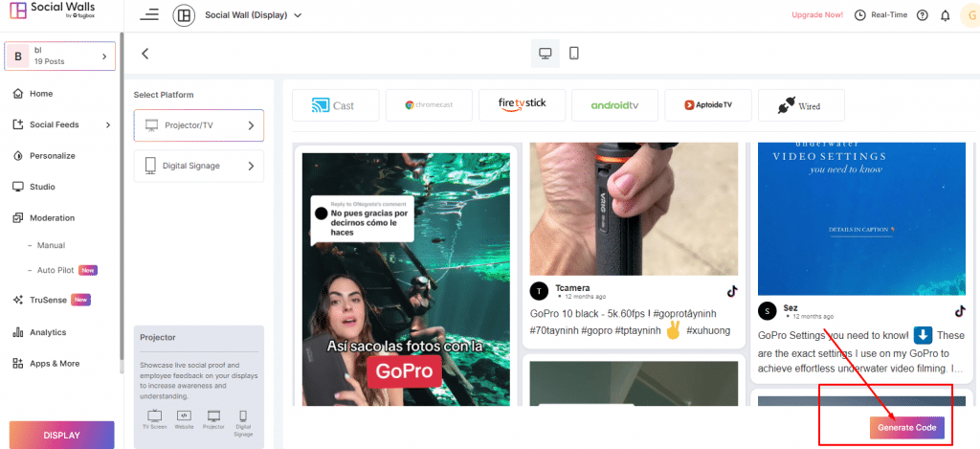Click the Apps & More grid icon

tap(18, 364)
